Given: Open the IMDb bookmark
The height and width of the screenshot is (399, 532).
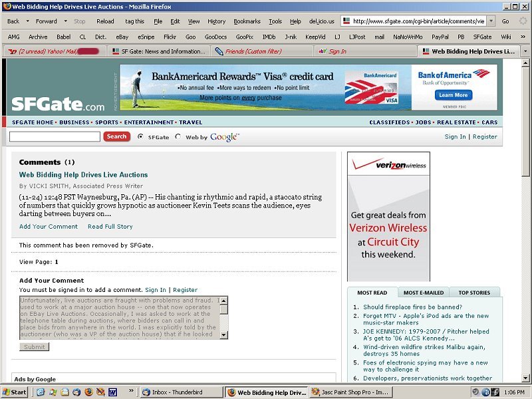Looking at the screenshot, I should pos(269,37).
